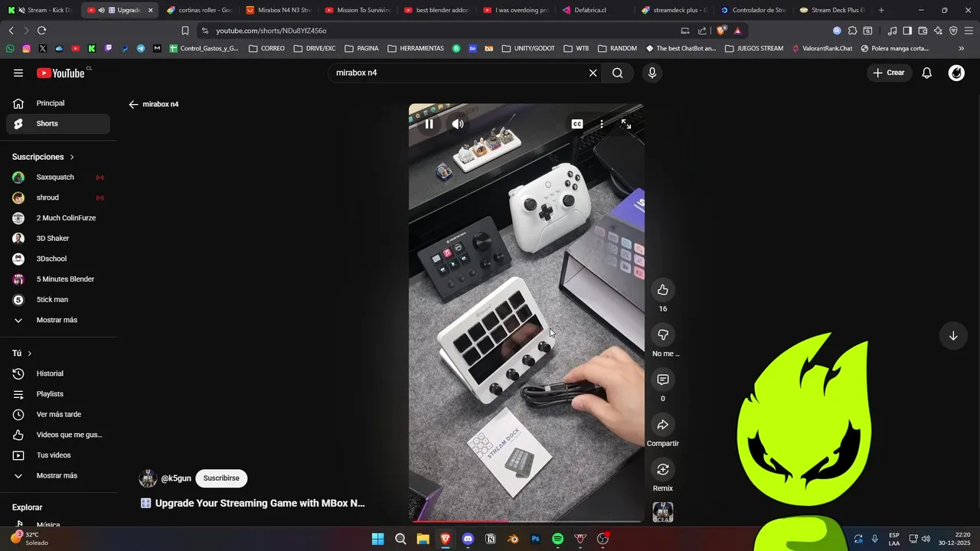980x551 pixels.
Task: Open the Crear menu
Action: click(x=888, y=73)
